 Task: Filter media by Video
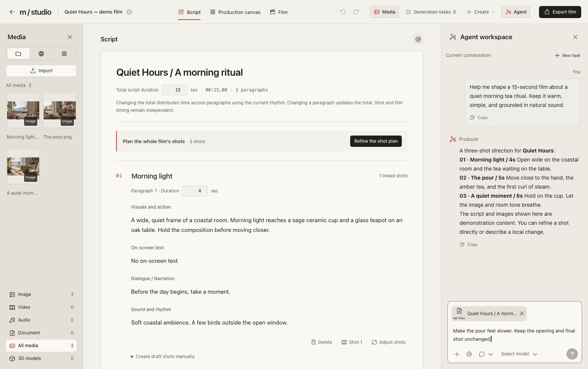tap(41, 307)
